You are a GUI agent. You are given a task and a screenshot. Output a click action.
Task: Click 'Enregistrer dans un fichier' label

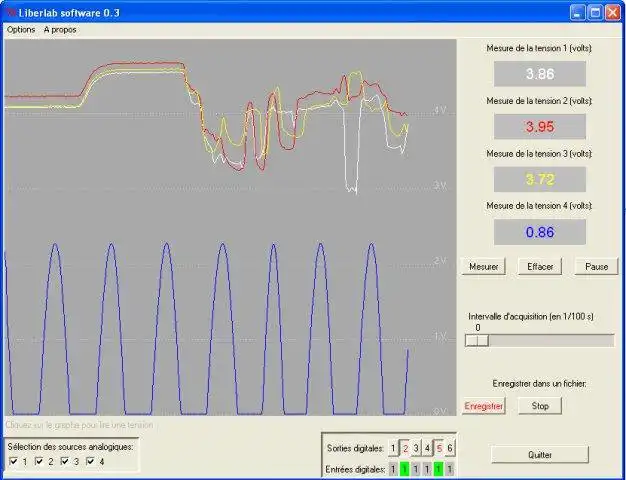pos(539,384)
